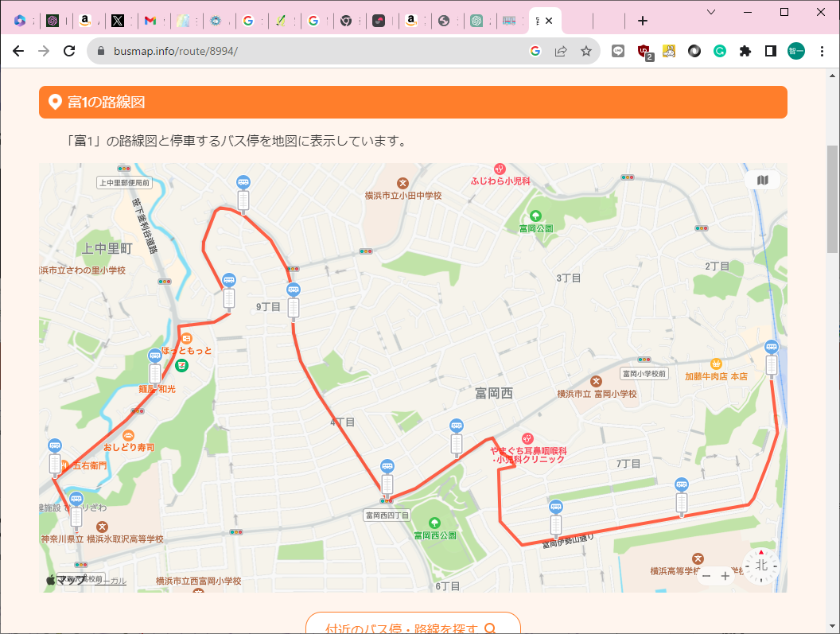Click the address bar URL field

click(318, 51)
